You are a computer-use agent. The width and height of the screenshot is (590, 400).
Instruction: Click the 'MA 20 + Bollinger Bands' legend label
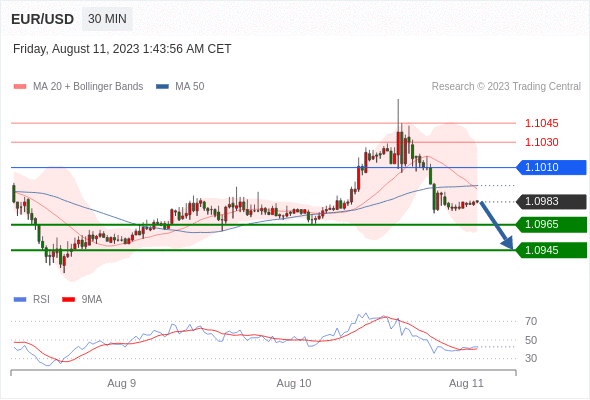(x=88, y=87)
